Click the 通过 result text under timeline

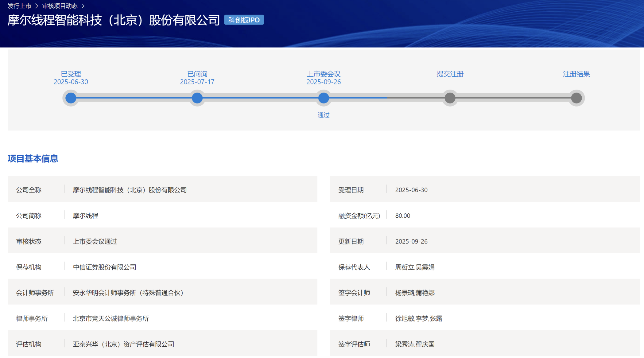point(324,115)
